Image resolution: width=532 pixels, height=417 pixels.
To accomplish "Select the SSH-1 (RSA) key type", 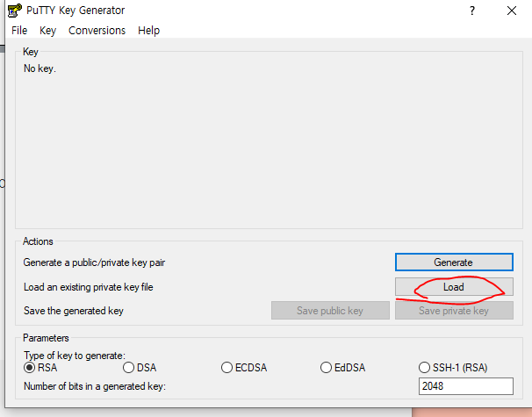I will tap(453, 368).
